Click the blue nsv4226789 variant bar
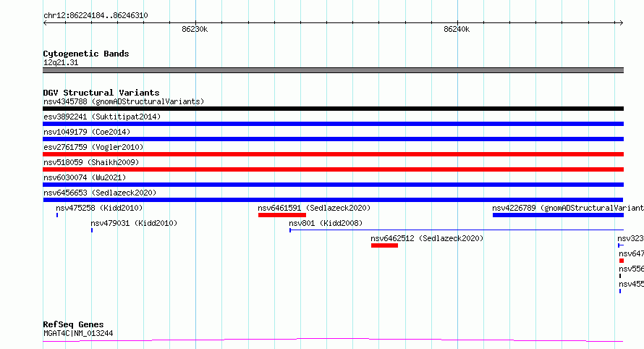The height and width of the screenshot is (349, 644). coord(558,215)
